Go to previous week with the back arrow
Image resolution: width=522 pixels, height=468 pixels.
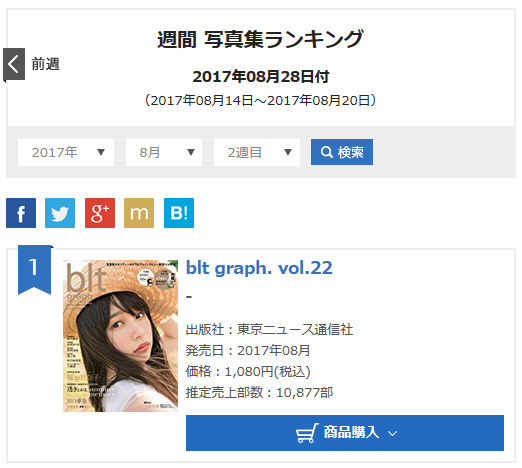(14, 64)
